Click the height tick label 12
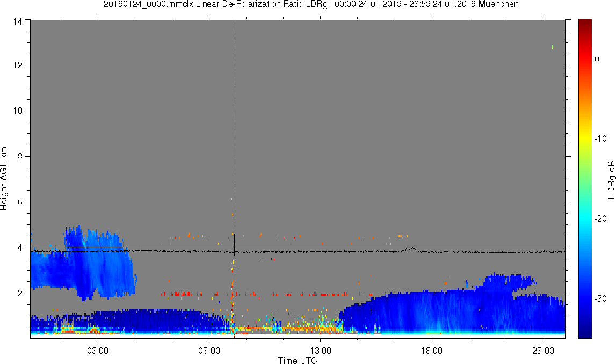 coord(18,65)
